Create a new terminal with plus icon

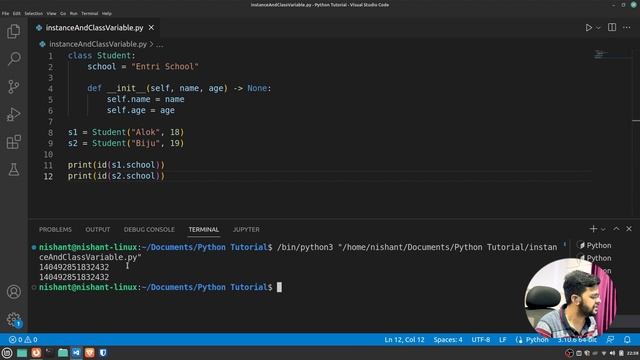pyautogui.click(x=593, y=229)
